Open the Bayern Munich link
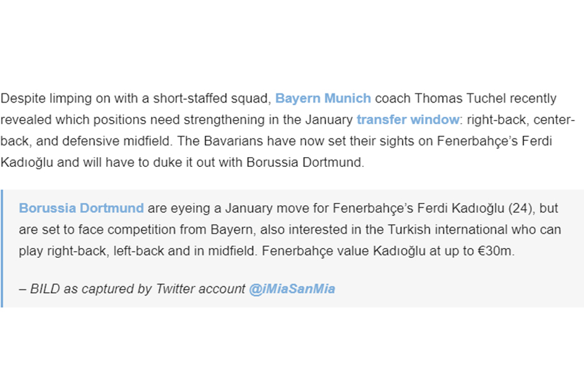Viewport: 584px width, 392px height. 323,98
